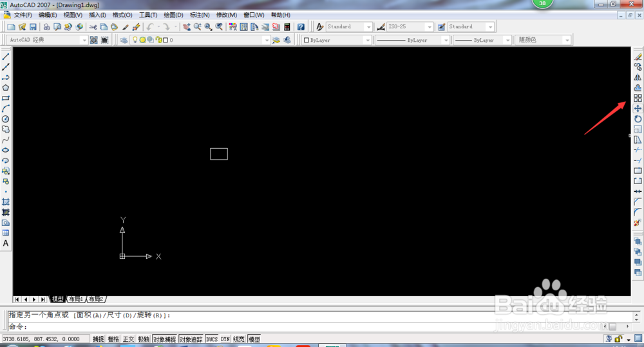Viewport: 644px width, 347px height.
Task: Click the first-tab navigation arrow
Action: [17, 299]
